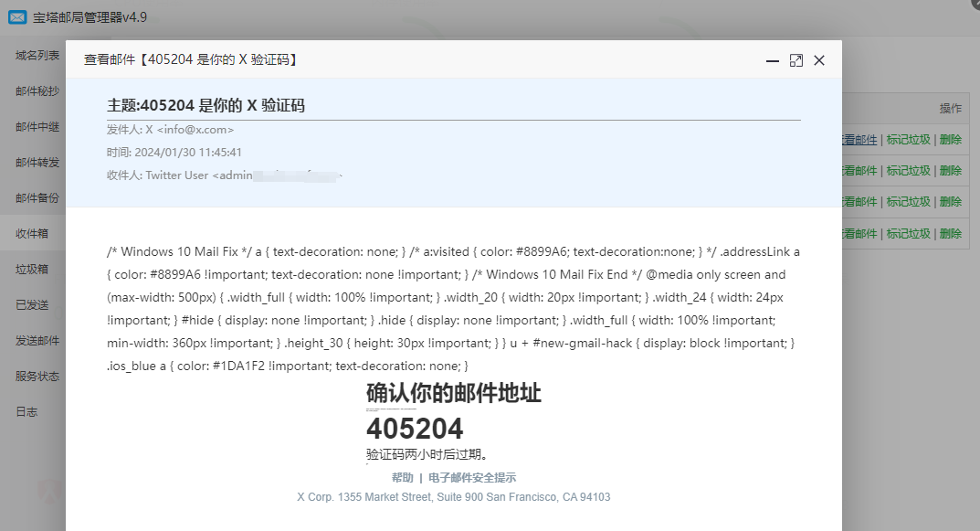Image resolution: width=980 pixels, height=531 pixels.
Task: Click the large verification code 405204
Action: click(415, 429)
